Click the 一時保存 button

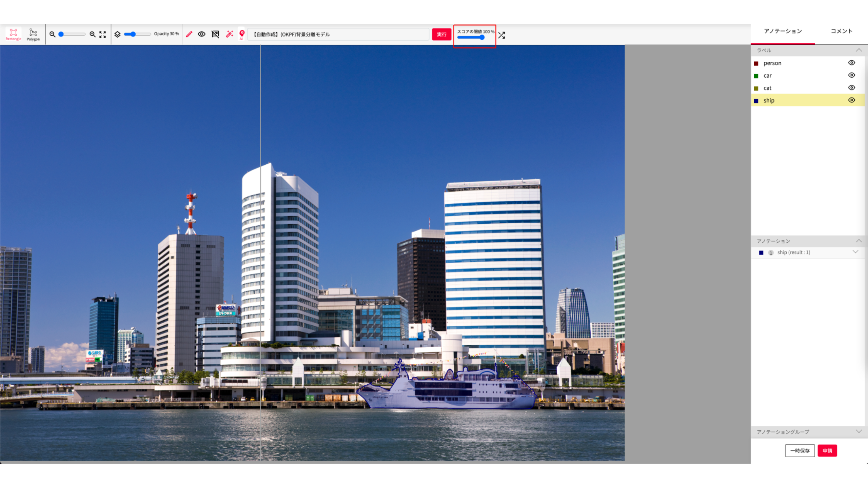point(800,450)
